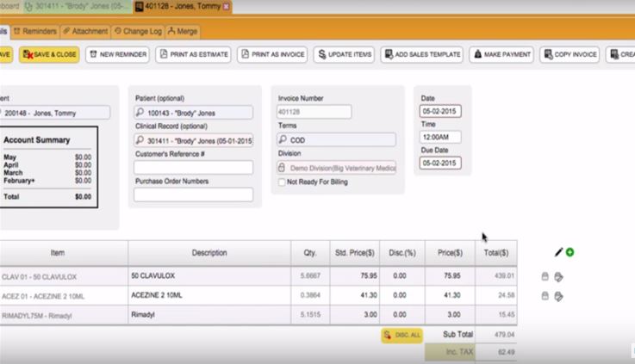Click the Patient field 100143 Brody Jones

point(194,113)
